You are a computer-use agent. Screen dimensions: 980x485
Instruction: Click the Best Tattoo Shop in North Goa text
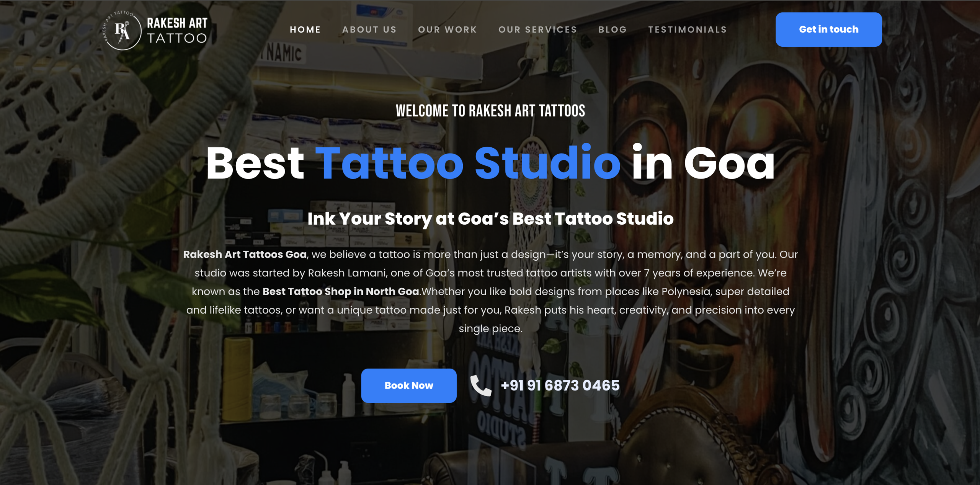point(341,291)
